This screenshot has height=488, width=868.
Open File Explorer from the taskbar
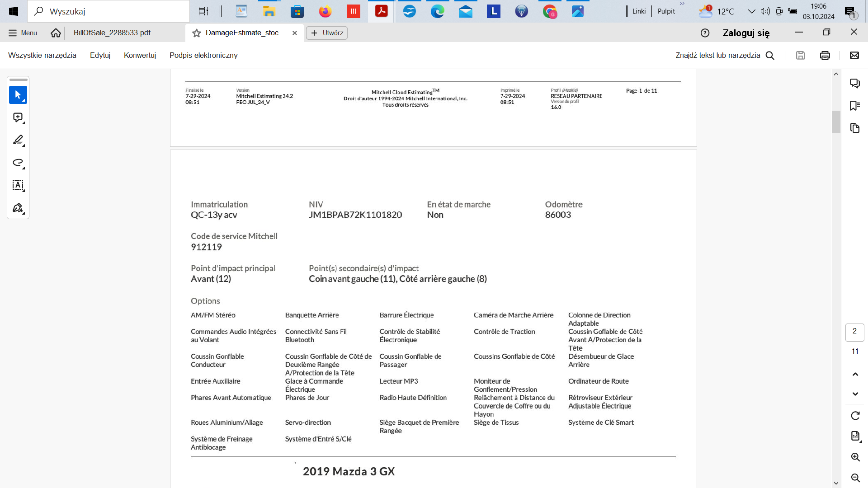click(269, 11)
